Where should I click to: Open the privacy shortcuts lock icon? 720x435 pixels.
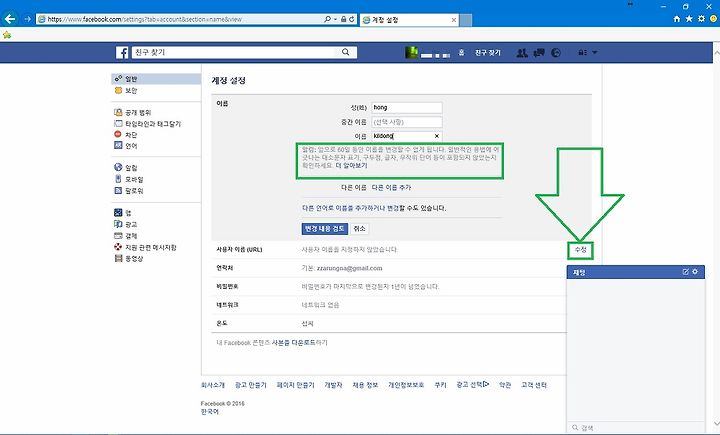point(582,53)
